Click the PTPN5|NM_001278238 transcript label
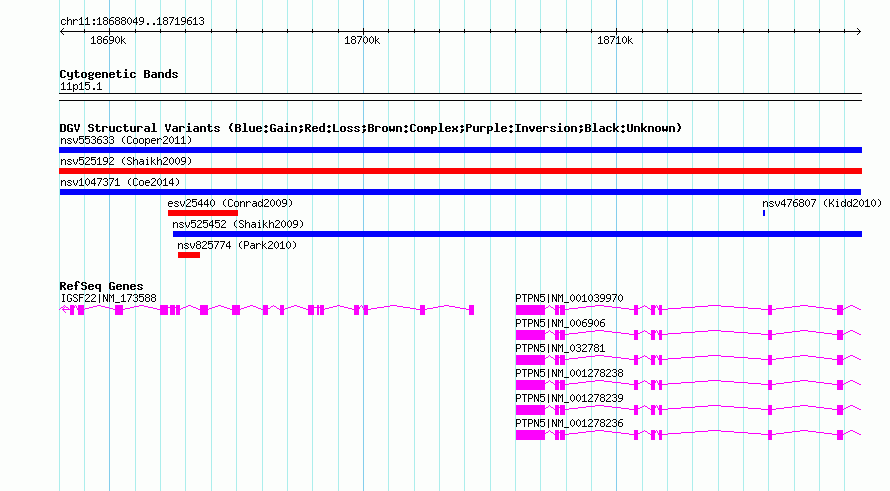Screen dimensions: 890x491 [569, 373]
